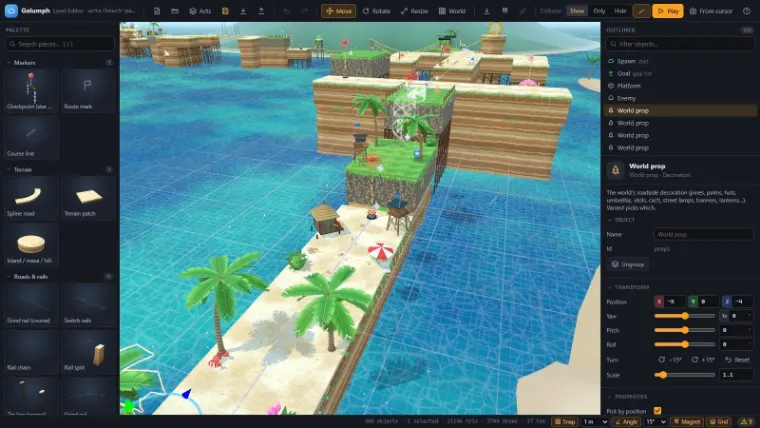The height and width of the screenshot is (428, 760).
Task: Click the clock icon at toolbar end
Action: coord(746,11)
